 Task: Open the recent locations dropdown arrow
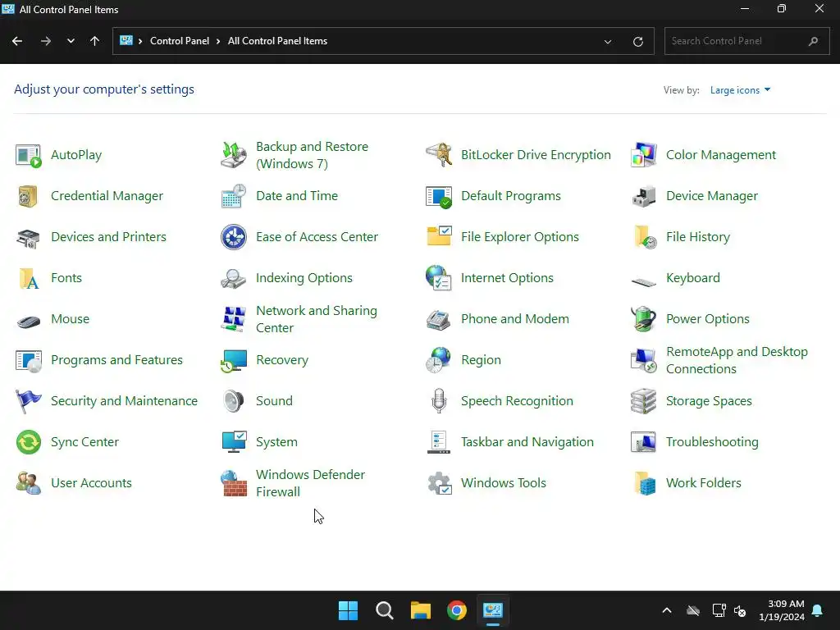tap(71, 41)
